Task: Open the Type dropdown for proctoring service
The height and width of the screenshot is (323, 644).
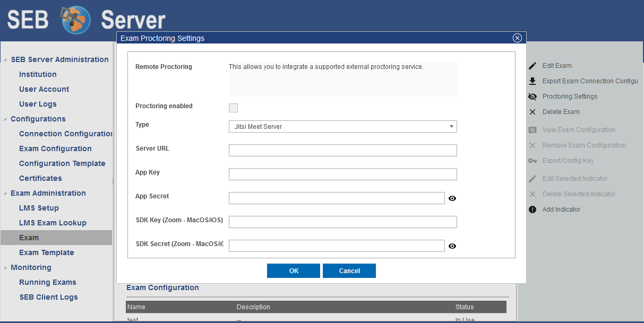Action: click(342, 127)
